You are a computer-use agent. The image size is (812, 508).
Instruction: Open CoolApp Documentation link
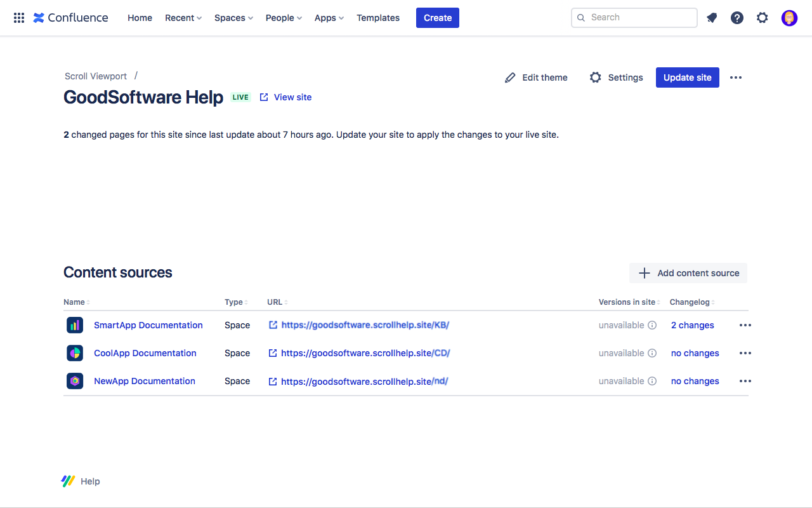[145, 353]
